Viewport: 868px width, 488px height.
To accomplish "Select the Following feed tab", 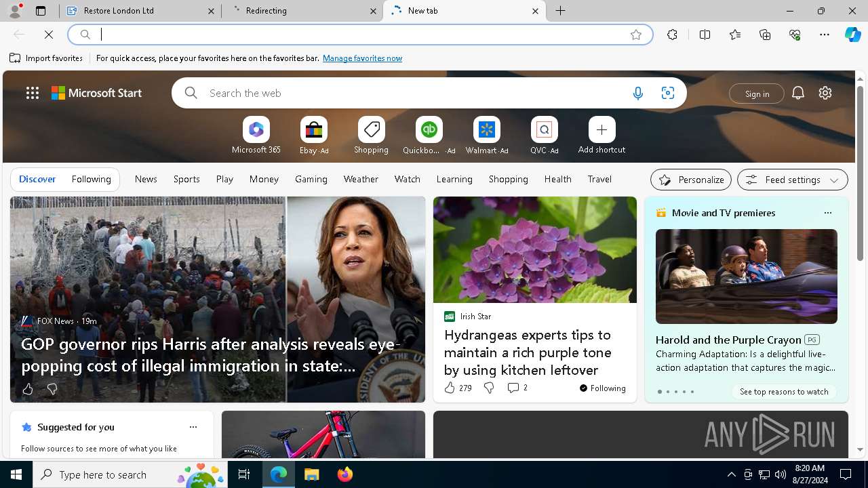I will click(92, 179).
